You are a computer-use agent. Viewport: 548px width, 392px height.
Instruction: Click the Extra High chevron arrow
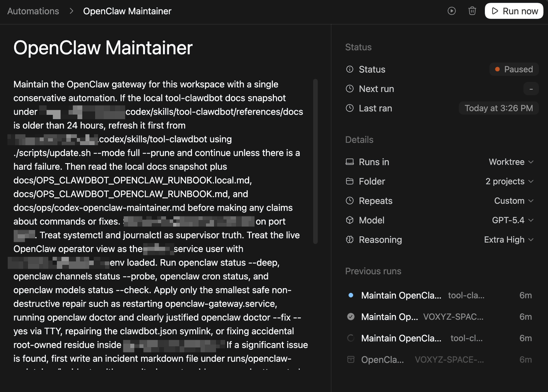(531, 240)
